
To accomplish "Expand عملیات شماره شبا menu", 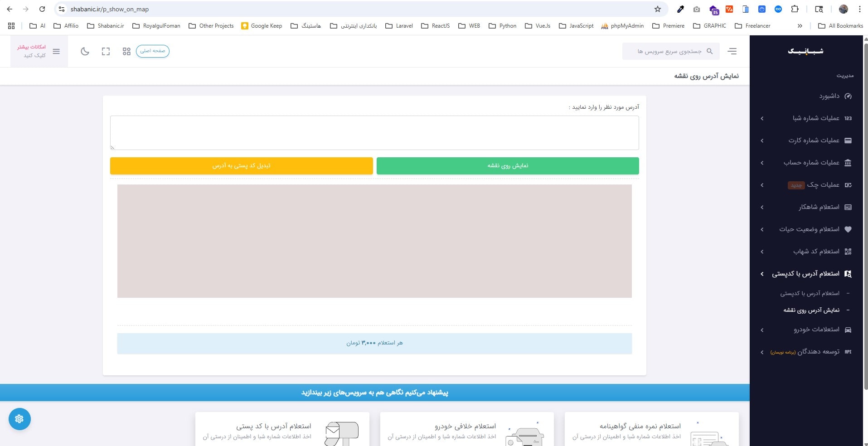I will pyautogui.click(x=807, y=118).
